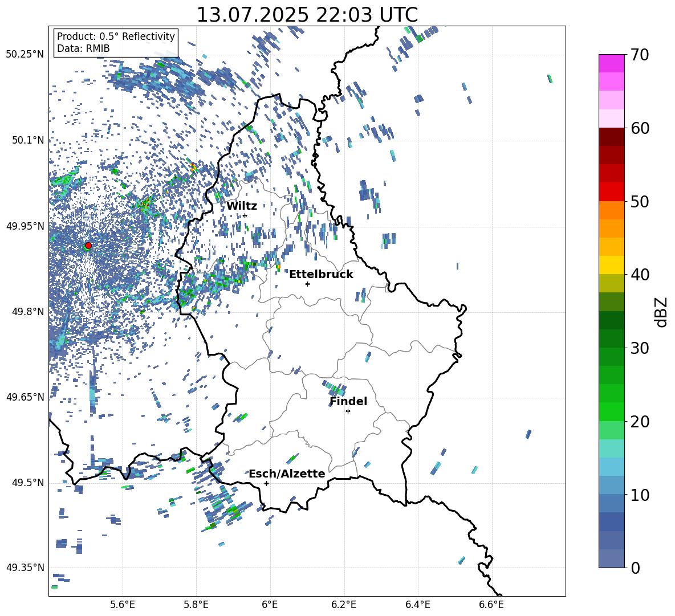Click the 5.6°E longitude label
The width and height of the screenshot is (675, 616).
[123, 605]
